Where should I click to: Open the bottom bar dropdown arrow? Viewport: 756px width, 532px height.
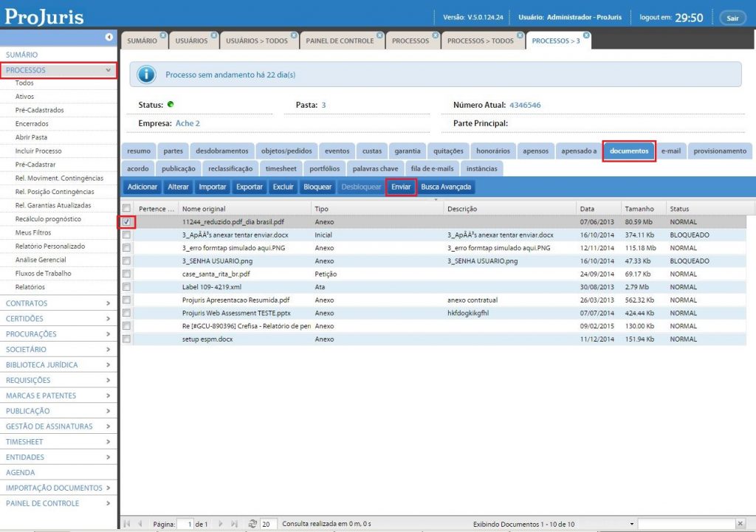[x=632, y=524]
